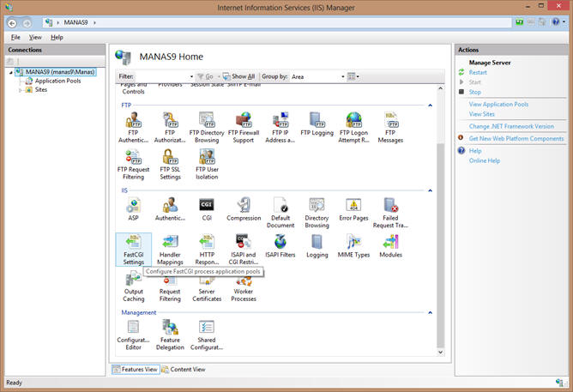Open the Help menu
The image size is (573, 392).
point(57,37)
